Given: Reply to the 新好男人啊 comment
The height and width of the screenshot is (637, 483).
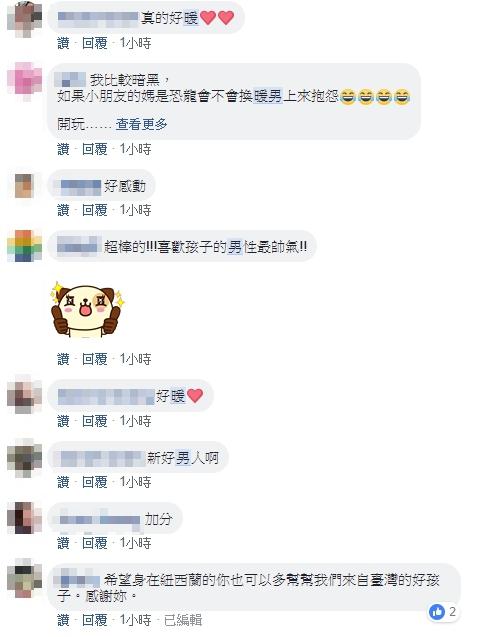Looking at the screenshot, I should coord(95,482).
